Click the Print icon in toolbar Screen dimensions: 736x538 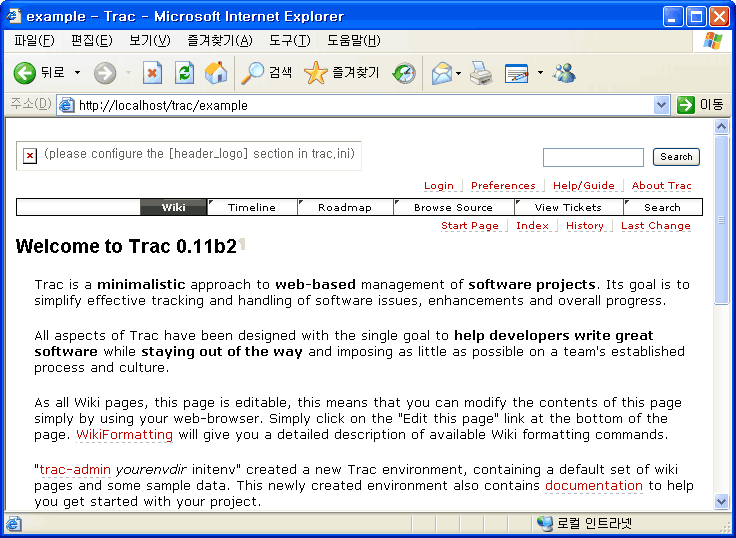tap(481, 73)
